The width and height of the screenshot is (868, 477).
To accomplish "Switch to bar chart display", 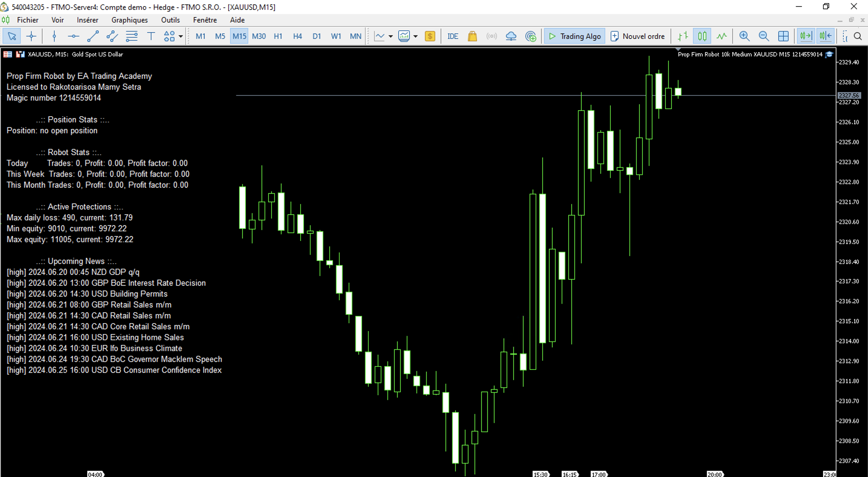I will [x=683, y=36].
